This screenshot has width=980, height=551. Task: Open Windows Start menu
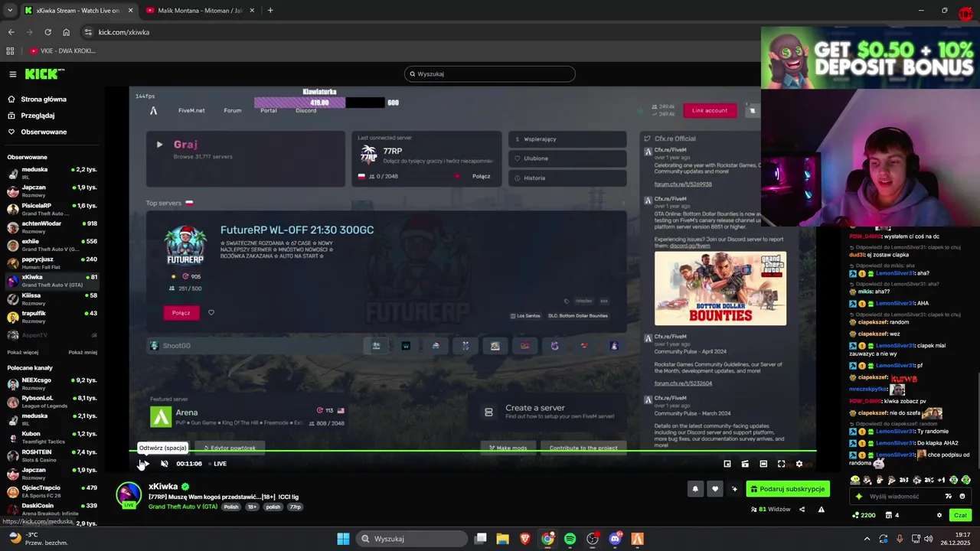[343, 539]
